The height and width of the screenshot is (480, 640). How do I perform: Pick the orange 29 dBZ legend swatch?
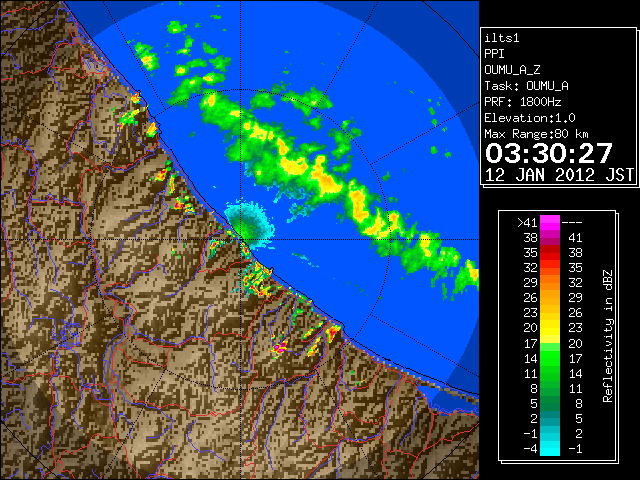550,283
